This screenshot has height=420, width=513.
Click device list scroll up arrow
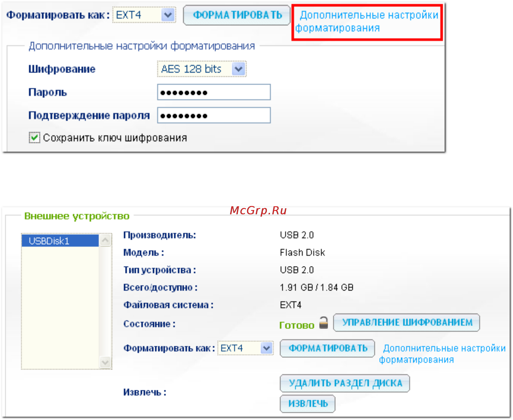105,240
